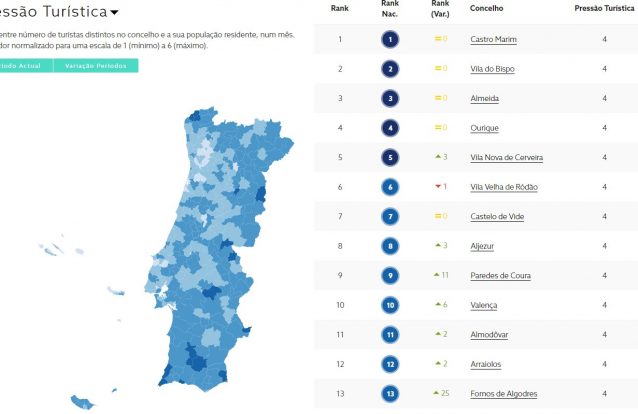The image size is (638, 414).
Task: Open the Aljezur concelho link
Action: point(482,246)
